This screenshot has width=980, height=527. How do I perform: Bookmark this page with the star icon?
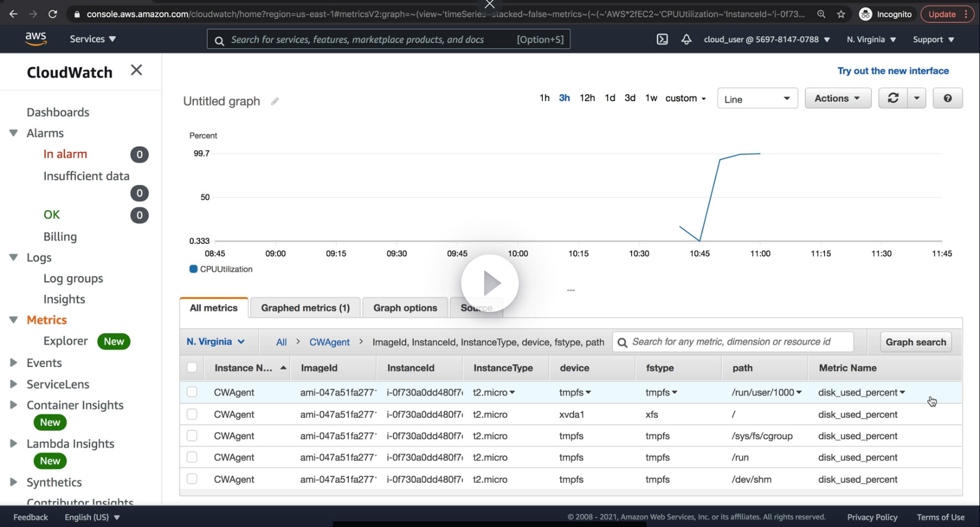[841, 14]
